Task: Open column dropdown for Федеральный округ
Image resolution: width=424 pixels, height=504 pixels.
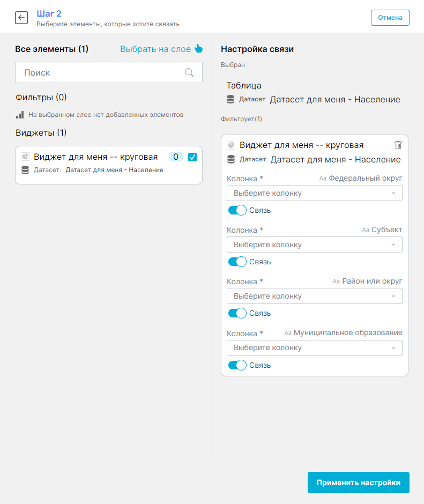Action: 314,193
